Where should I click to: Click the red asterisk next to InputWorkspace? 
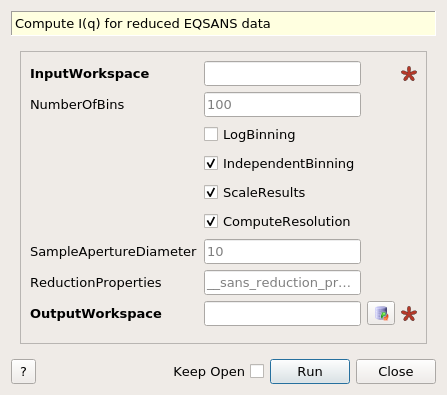pyautogui.click(x=409, y=74)
